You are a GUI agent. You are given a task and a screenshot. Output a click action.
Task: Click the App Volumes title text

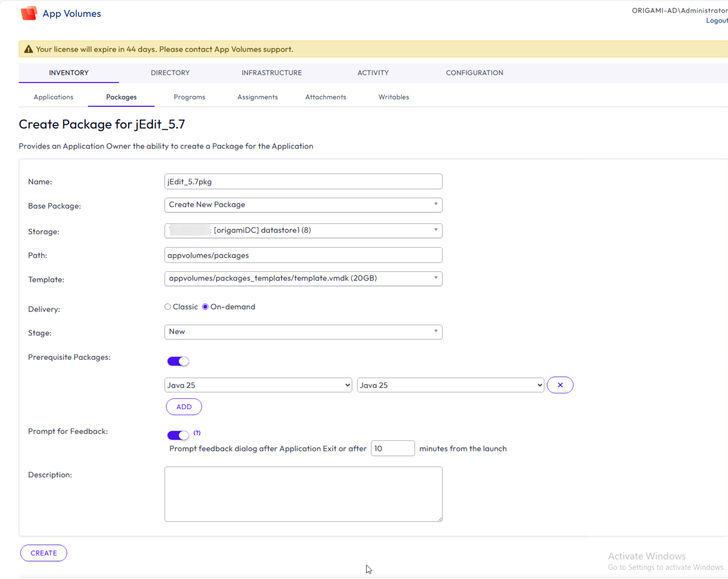pos(72,13)
